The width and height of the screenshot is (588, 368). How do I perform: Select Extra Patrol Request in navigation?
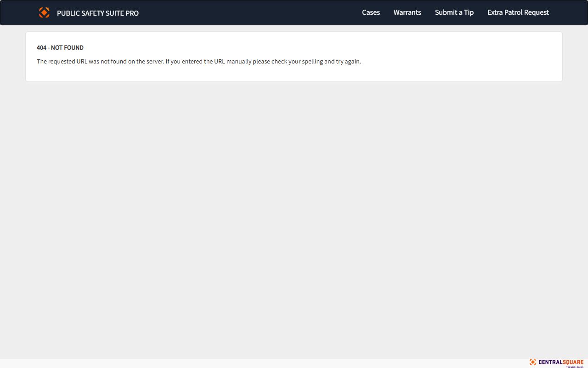click(x=518, y=12)
